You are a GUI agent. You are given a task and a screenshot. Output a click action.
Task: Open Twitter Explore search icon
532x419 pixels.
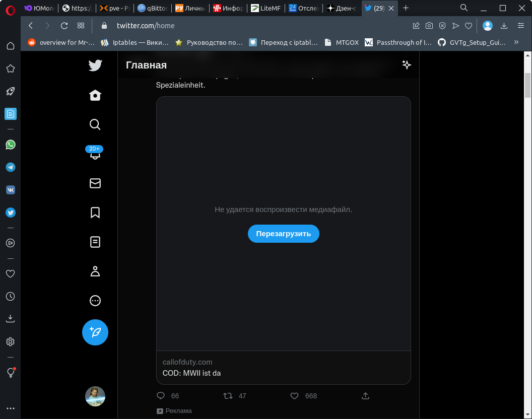[x=95, y=124]
